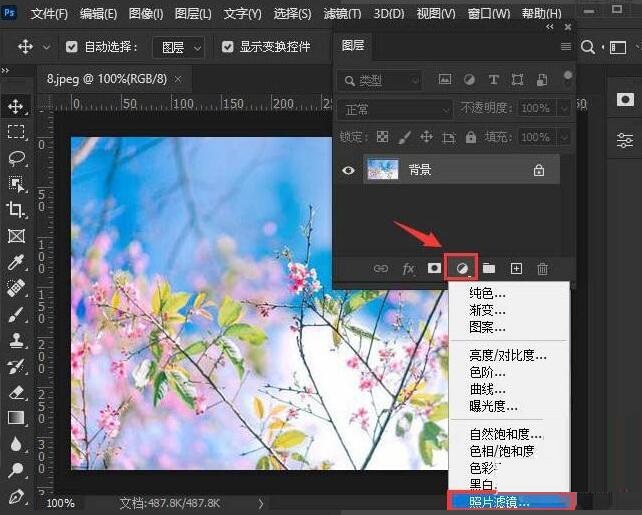This screenshot has width=642, height=515.
Task: Add a layer style with fx icon
Action: coord(408,269)
